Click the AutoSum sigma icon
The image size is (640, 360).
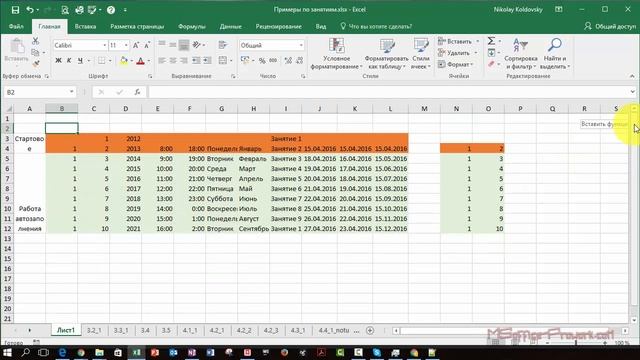(x=491, y=41)
